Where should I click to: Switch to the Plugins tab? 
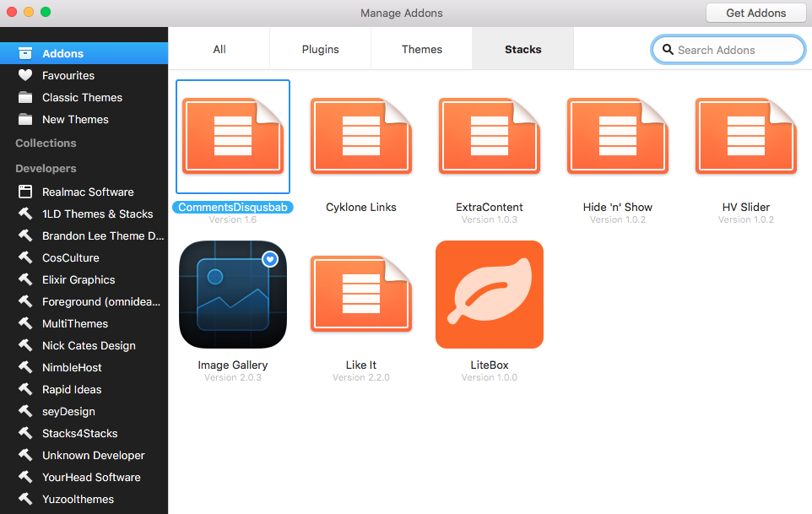[x=320, y=49]
